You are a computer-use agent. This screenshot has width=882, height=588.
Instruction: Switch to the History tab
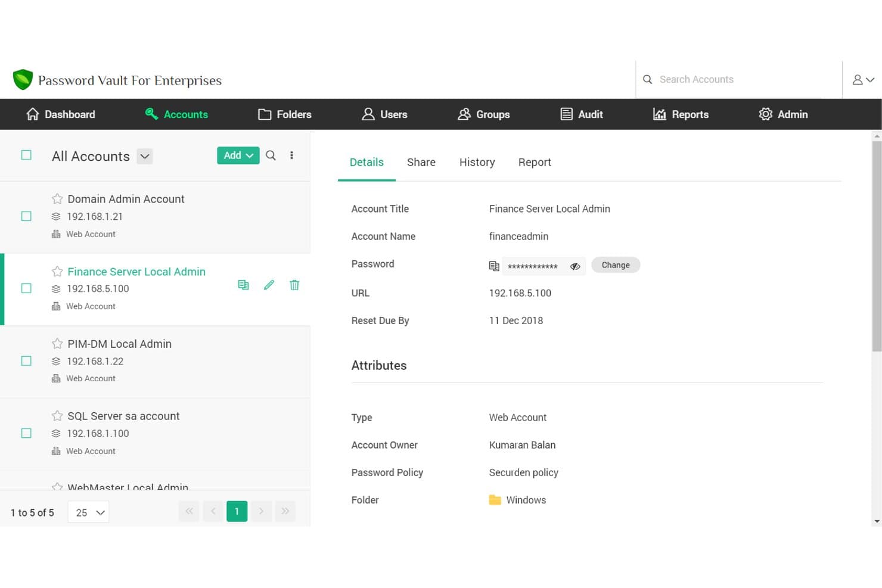pos(477,162)
